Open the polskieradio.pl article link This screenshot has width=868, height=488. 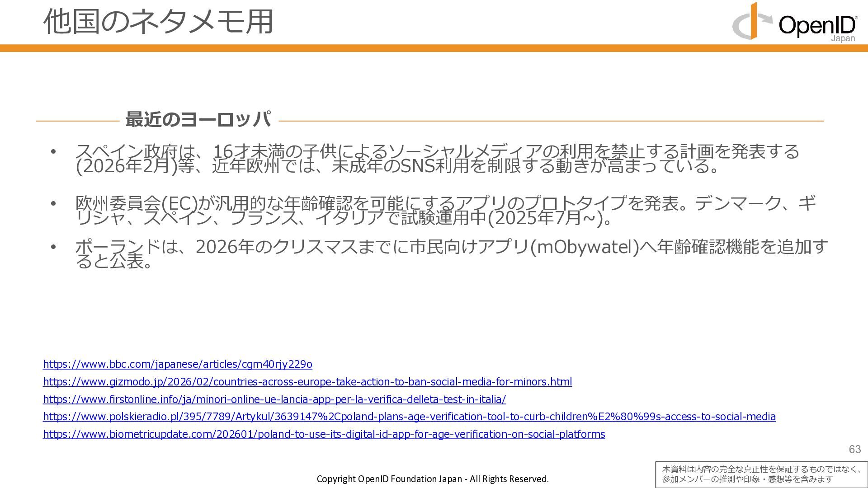[x=409, y=417]
